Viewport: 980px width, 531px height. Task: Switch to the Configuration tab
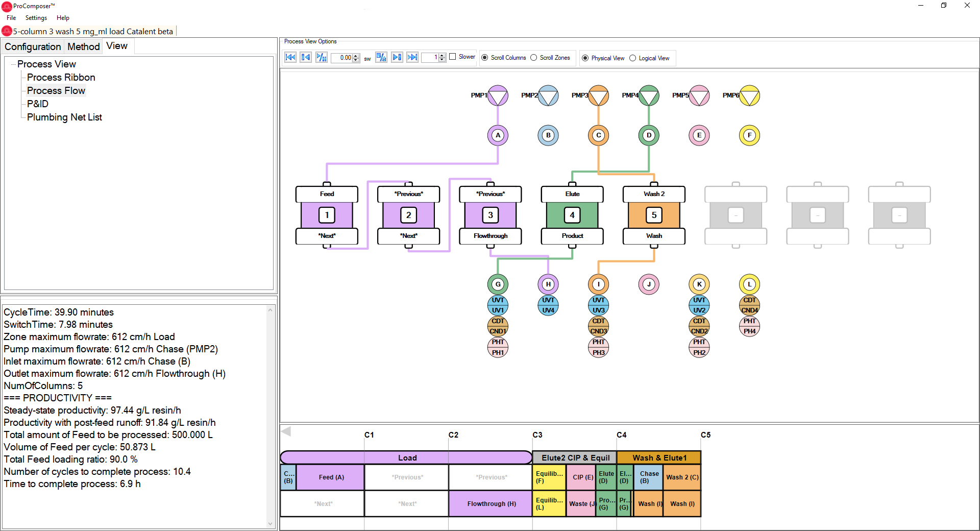(x=33, y=46)
